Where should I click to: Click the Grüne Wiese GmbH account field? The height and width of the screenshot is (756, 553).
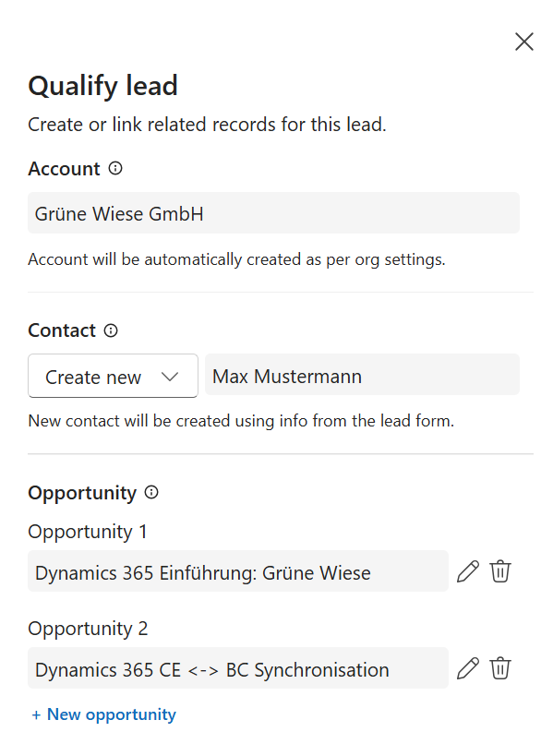(274, 212)
